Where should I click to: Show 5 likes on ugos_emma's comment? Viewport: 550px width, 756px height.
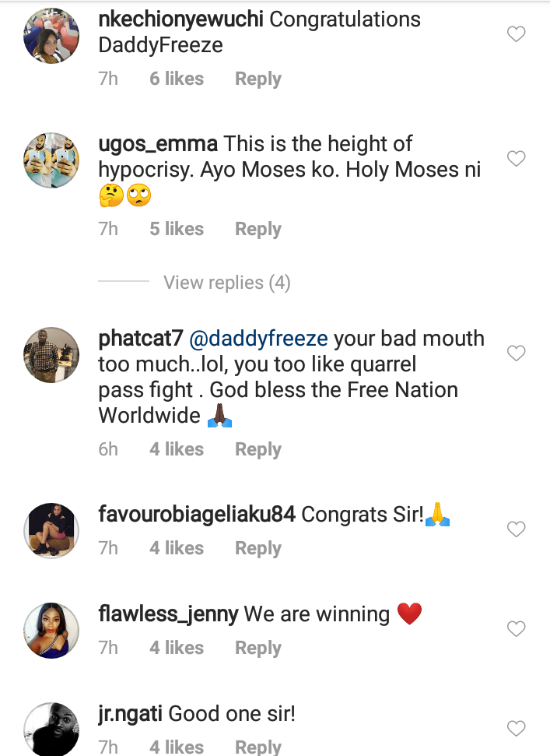point(177,230)
